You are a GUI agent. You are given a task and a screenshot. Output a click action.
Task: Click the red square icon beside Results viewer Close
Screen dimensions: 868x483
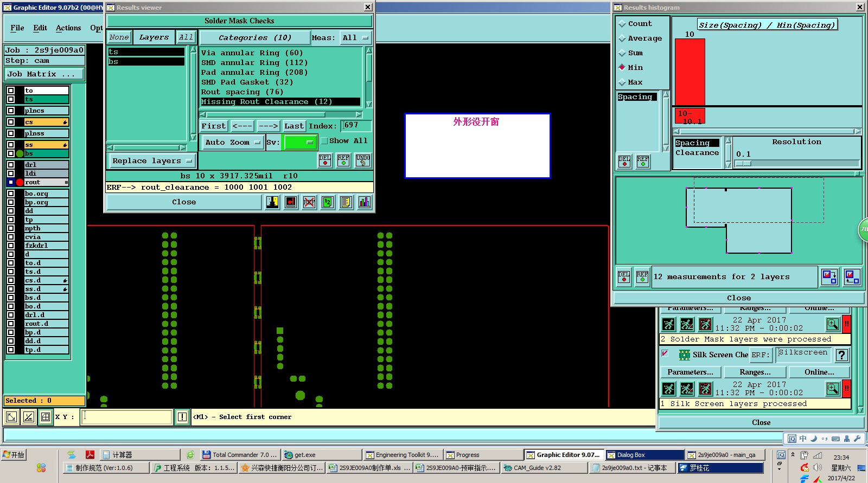click(291, 202)
